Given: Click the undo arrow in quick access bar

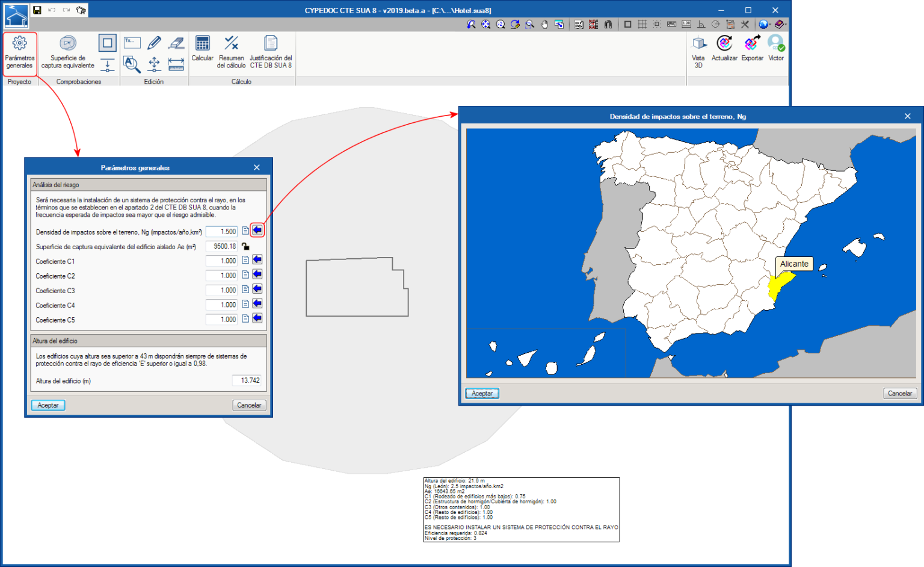Looking at the screenshot, I should 52,10.
